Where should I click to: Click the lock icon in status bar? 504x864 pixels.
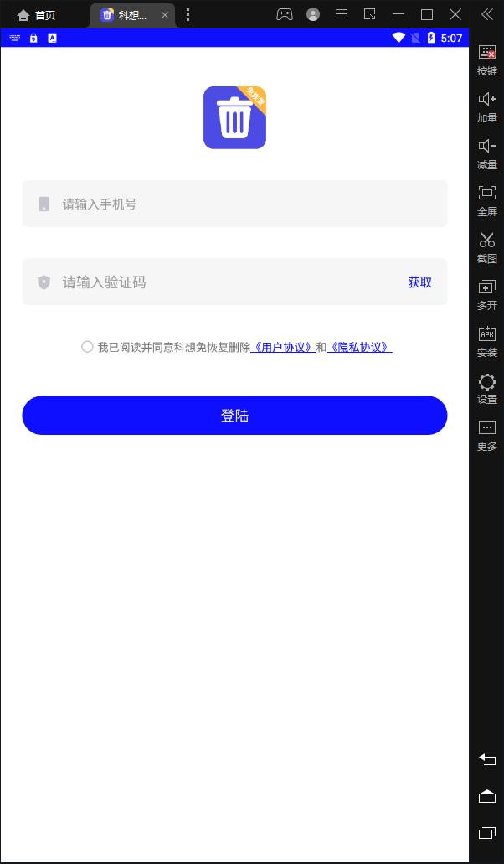(33, 38)
